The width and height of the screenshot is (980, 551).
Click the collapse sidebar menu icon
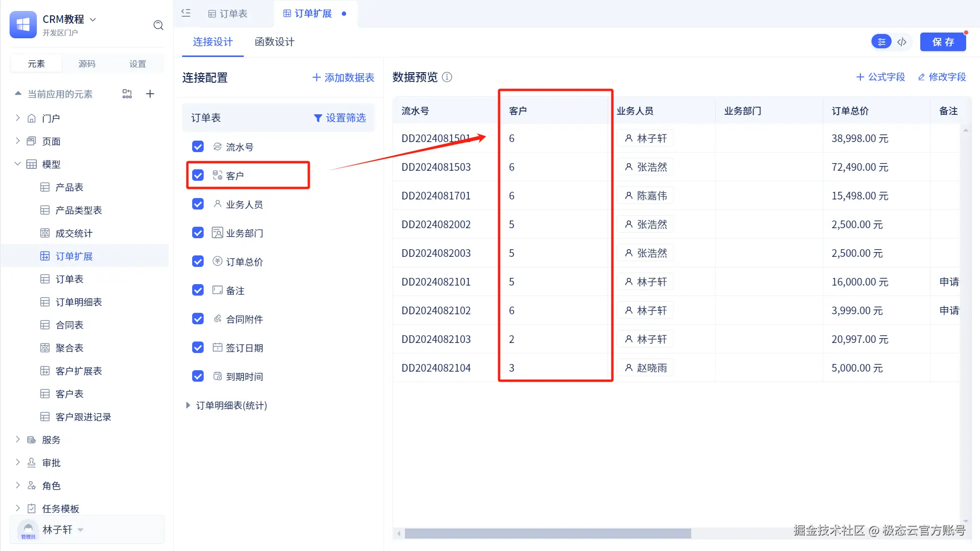point(186,13)
